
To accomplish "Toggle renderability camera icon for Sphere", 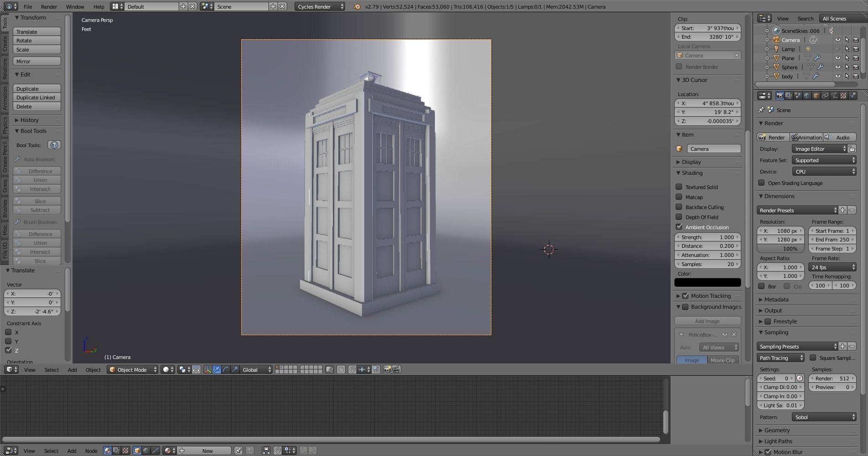I will 856,67.
